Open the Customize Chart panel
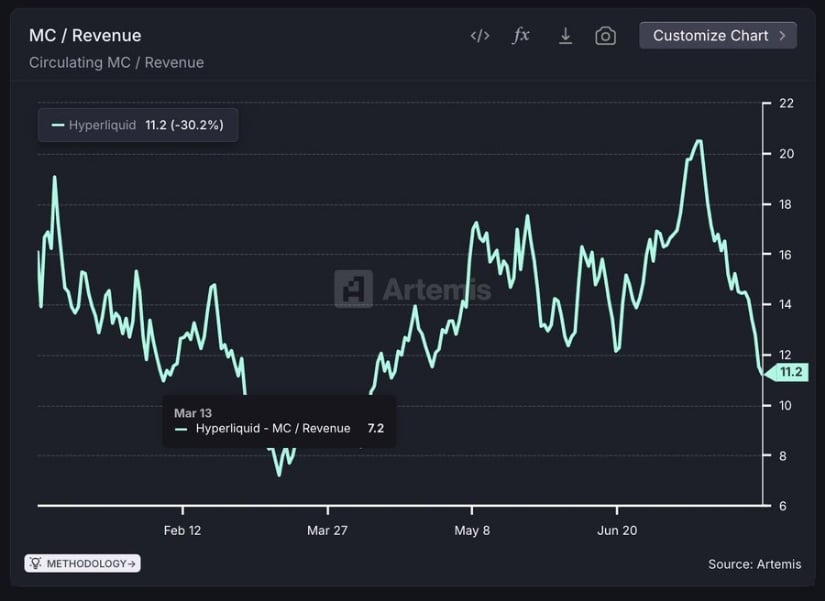This screenshot has height=601, width=825. [710, 36]
